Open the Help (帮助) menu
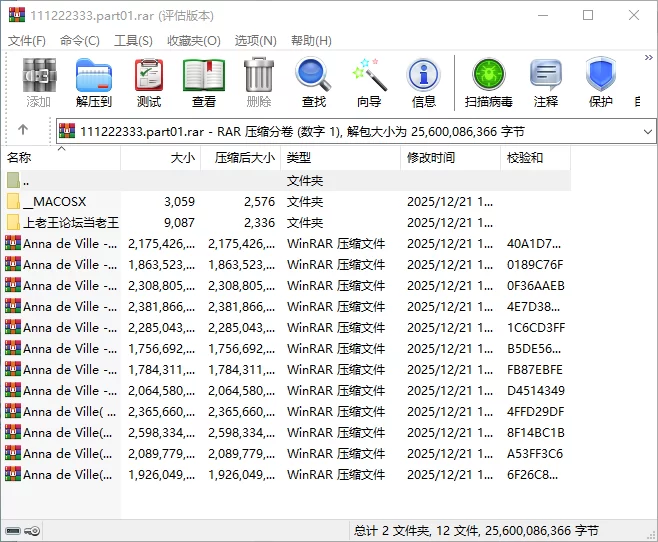658x542 pixels. 311,41
